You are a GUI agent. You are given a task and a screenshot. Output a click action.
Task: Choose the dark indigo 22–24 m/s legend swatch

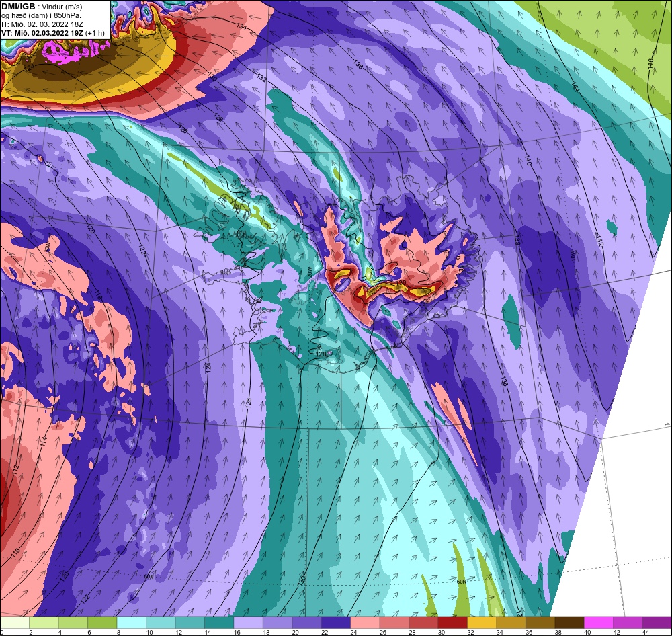point(335,622)
